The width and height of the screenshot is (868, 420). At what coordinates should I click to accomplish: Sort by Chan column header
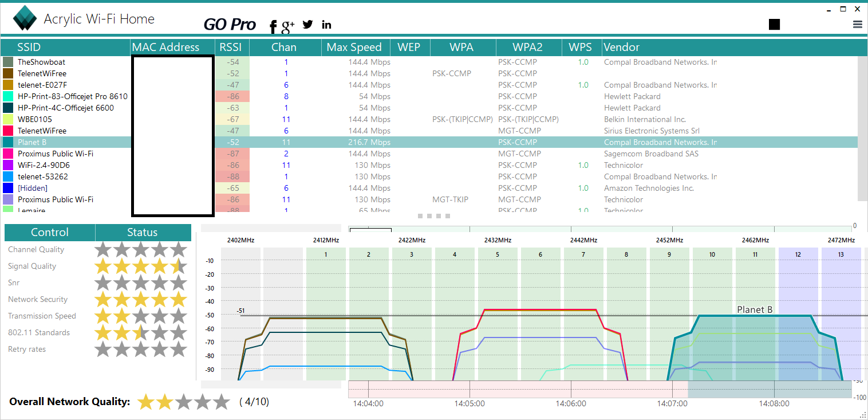pyautogui.click(x=285, y=47)
